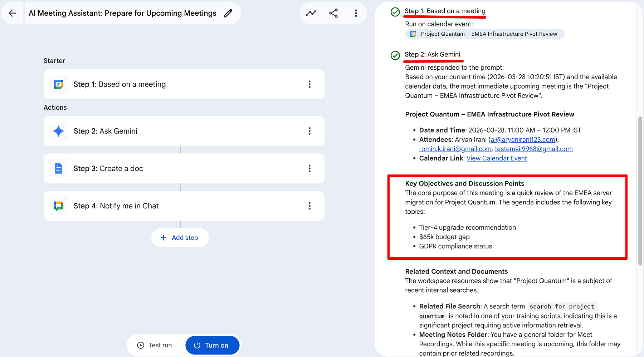Viewport: 644px width, 357px height.
Task: Click the play icon in Test run
Action: (141, 345)
